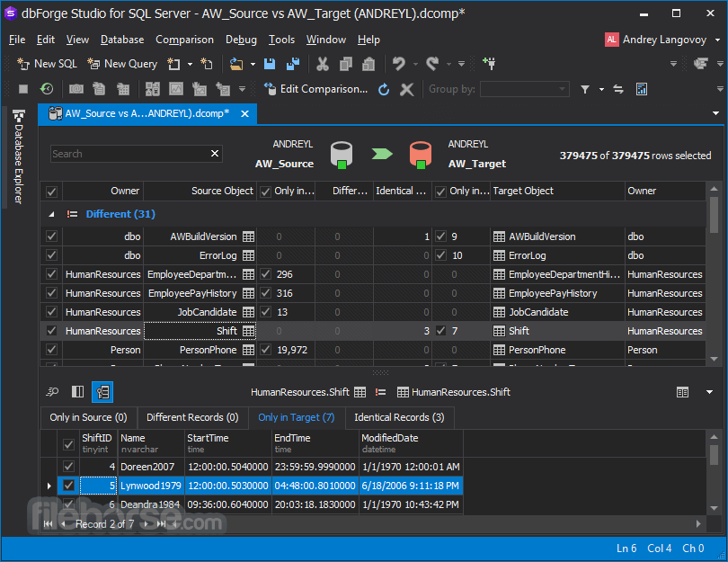Toggle the Only in Source header checkbox
Screen dimensions: 728x562
point(265,192)
